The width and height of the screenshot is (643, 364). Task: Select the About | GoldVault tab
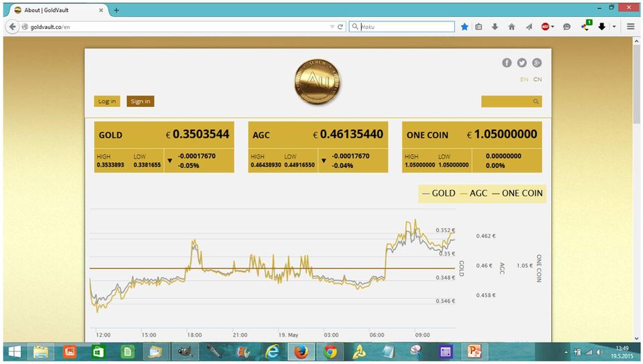(58, 10)
